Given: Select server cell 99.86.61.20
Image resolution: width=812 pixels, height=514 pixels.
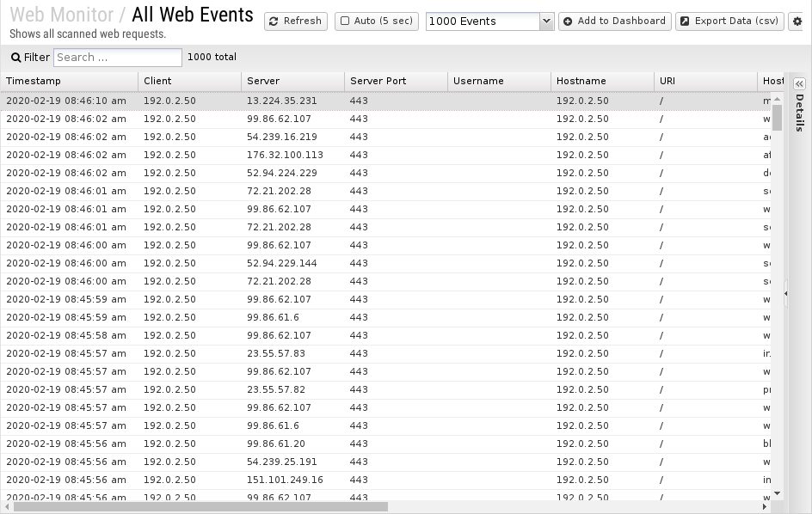Looking at the screenshot, I should 276,444.
